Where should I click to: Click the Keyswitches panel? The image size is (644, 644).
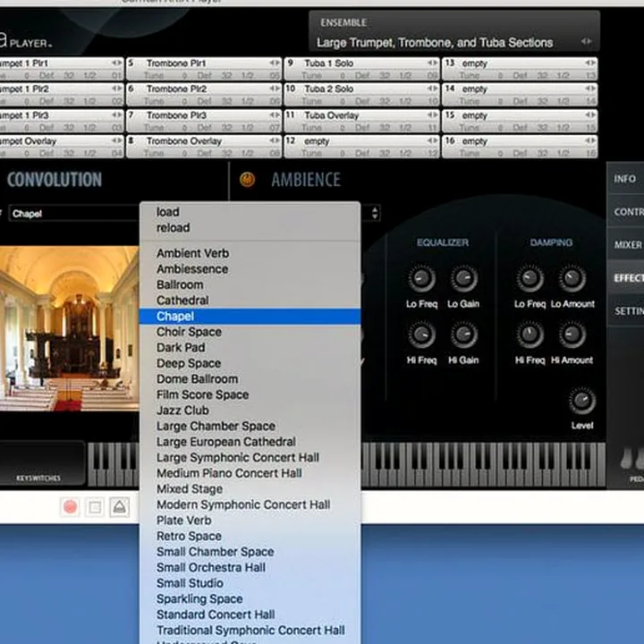point(42,463)
